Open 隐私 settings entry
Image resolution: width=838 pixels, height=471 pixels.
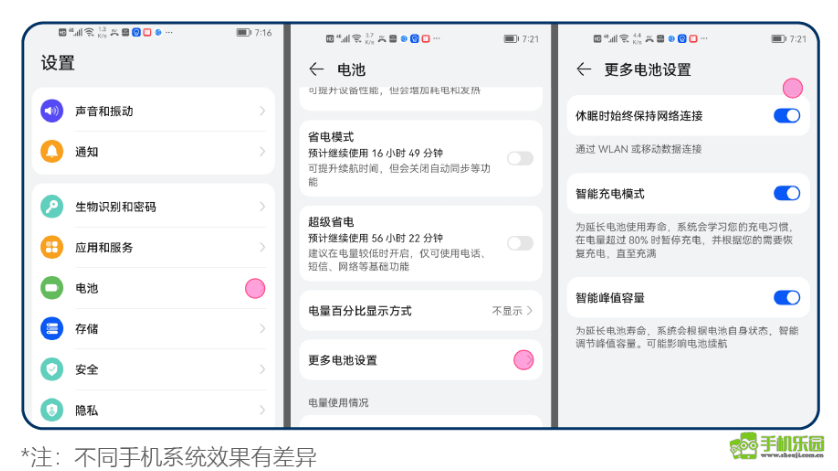pyautogui.click(x=153, y=410)
